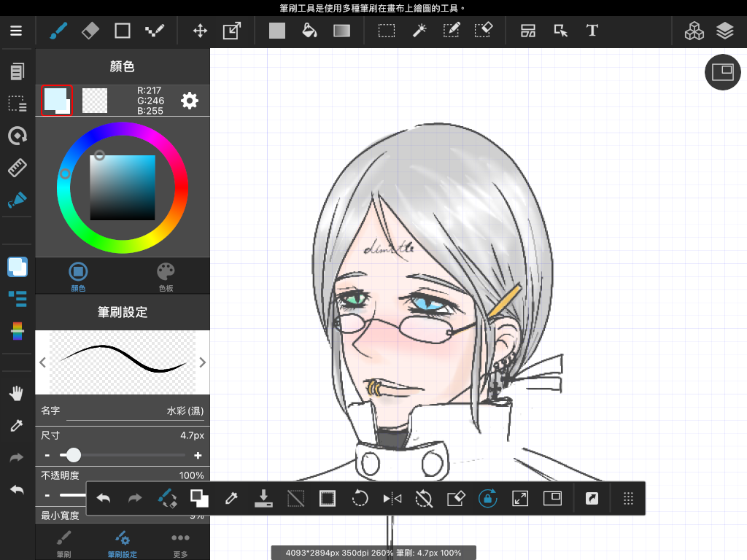Screen dimensions: 747x560
Task: Decrease brush size with minus button
Action: pos(47,455)
